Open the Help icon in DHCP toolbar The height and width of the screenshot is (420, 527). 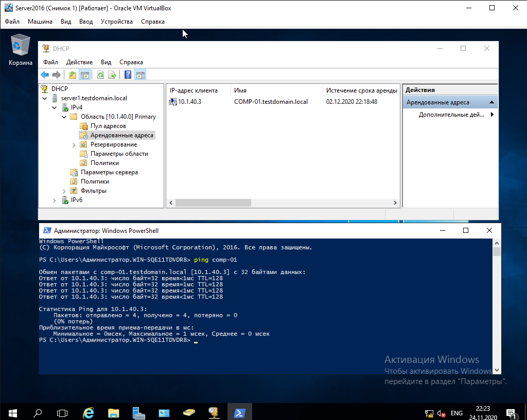(x=128, y=75)
